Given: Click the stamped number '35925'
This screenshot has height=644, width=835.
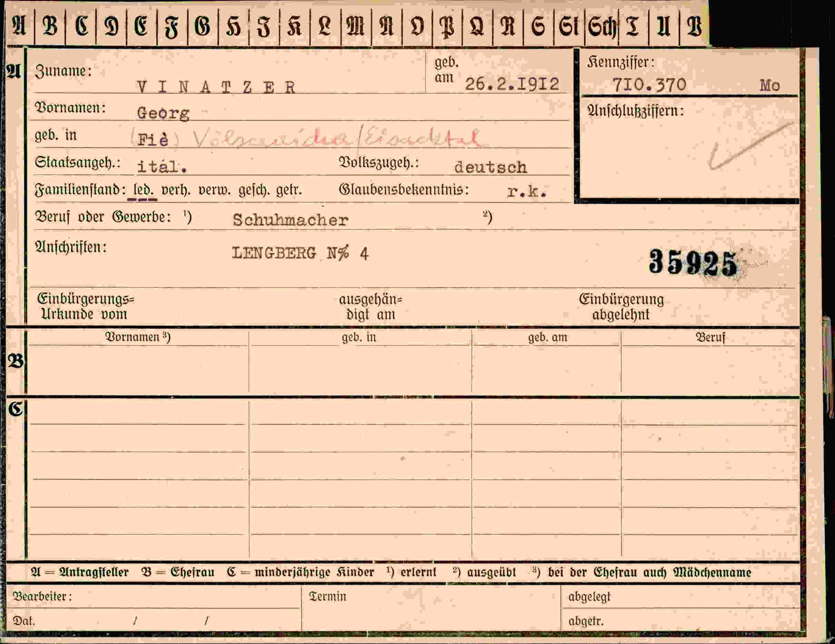Looking at the screenshot, I should [693, 262].
